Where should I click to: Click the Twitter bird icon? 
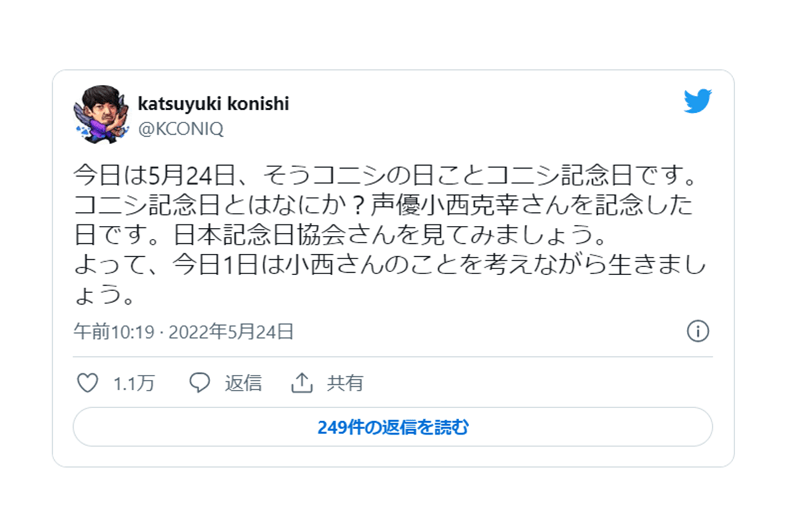pyautogui.click(x=697, y=100)
